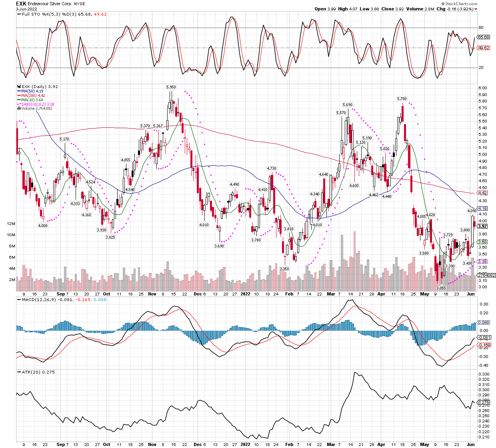Click the 3.055 May low price label
Screen dimensions: 496x448
tap(441, 288)
